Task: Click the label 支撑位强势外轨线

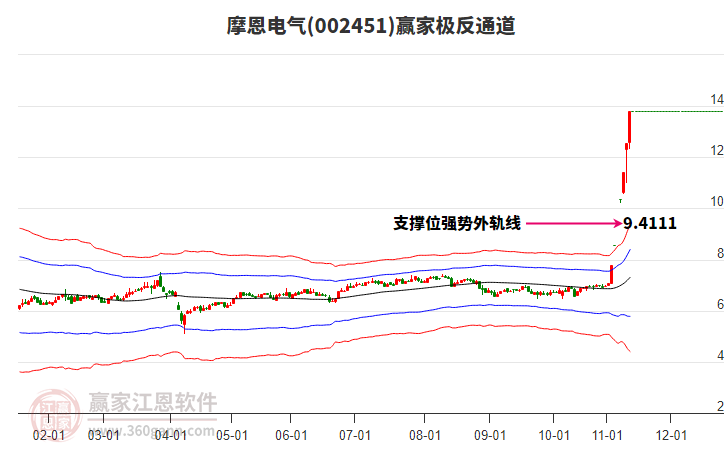Action: [457, 224]
